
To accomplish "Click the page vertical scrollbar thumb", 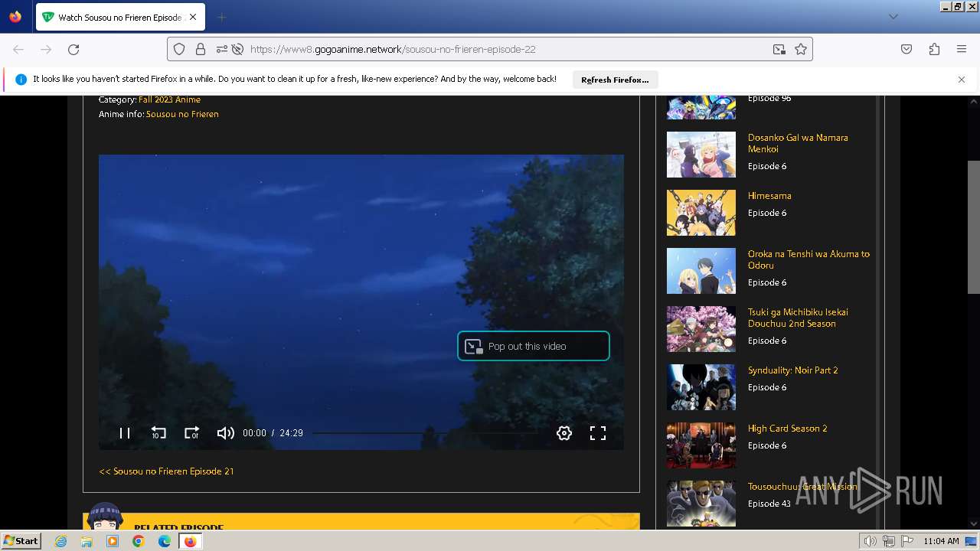I will [974, 227].
